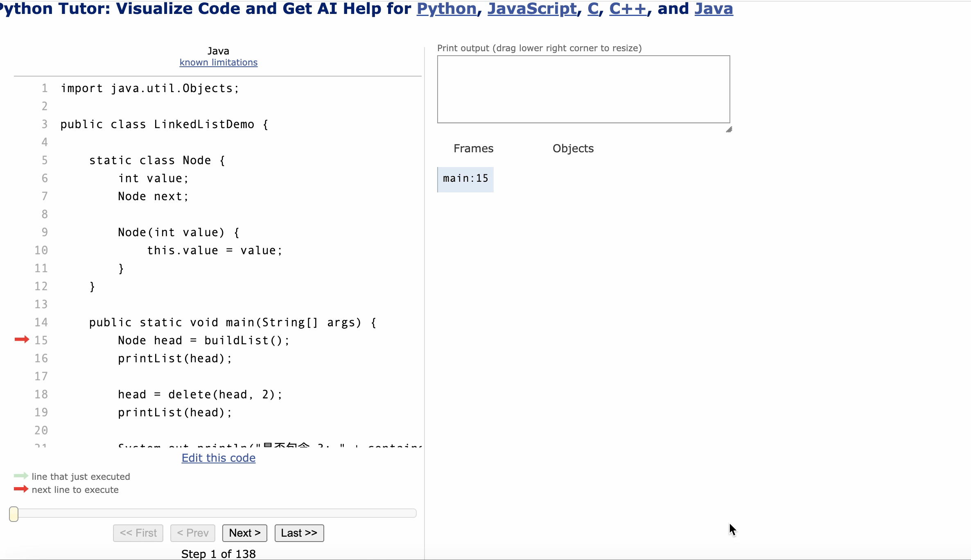Viewport: 971px width, 560px height.
Task: Jump to last step with Last >> button
Action: 299,533
